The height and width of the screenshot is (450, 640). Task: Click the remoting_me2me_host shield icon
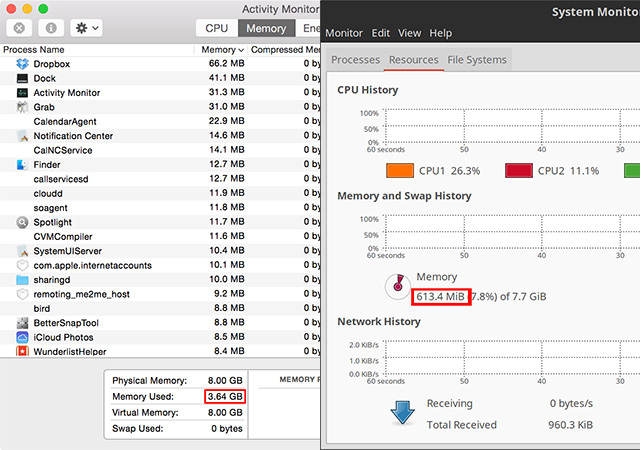pos(22,294)
